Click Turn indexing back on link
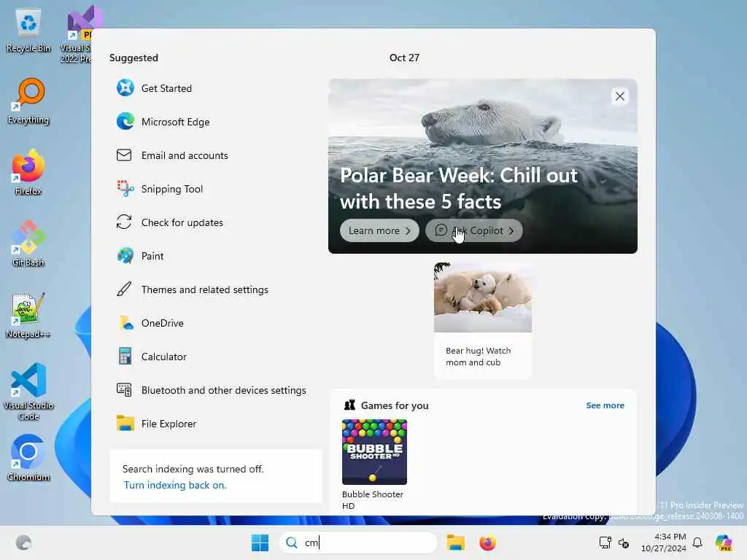 [175, 485]
